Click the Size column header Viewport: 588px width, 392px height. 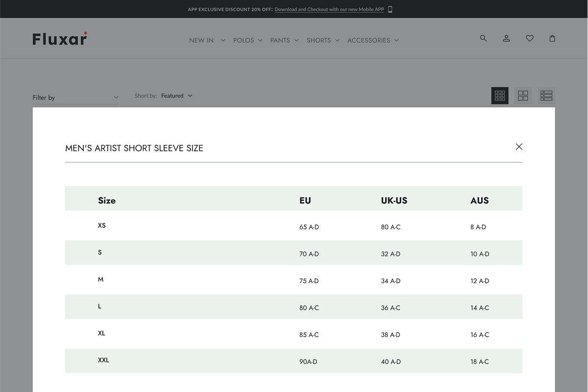107,200
